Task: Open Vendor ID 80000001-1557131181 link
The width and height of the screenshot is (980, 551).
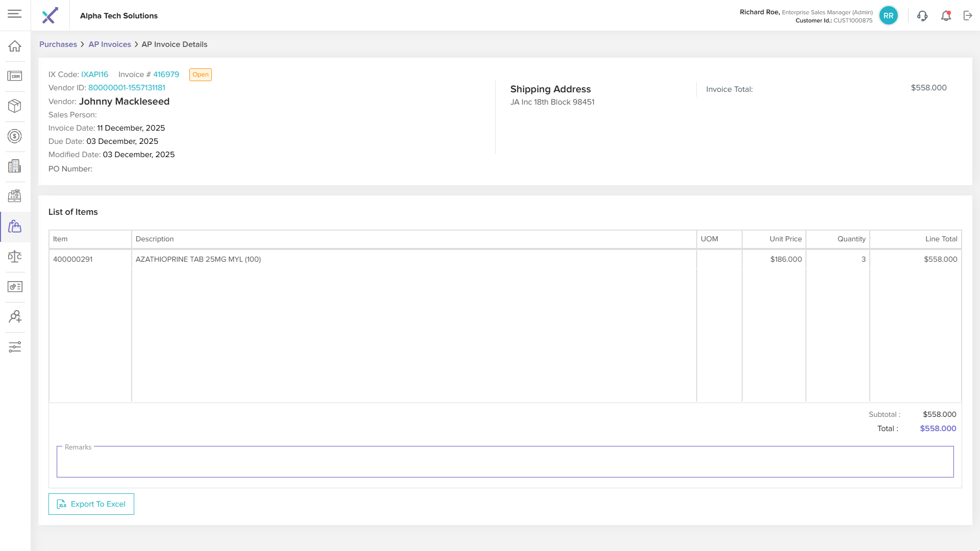Action: (x=127, y=88)
